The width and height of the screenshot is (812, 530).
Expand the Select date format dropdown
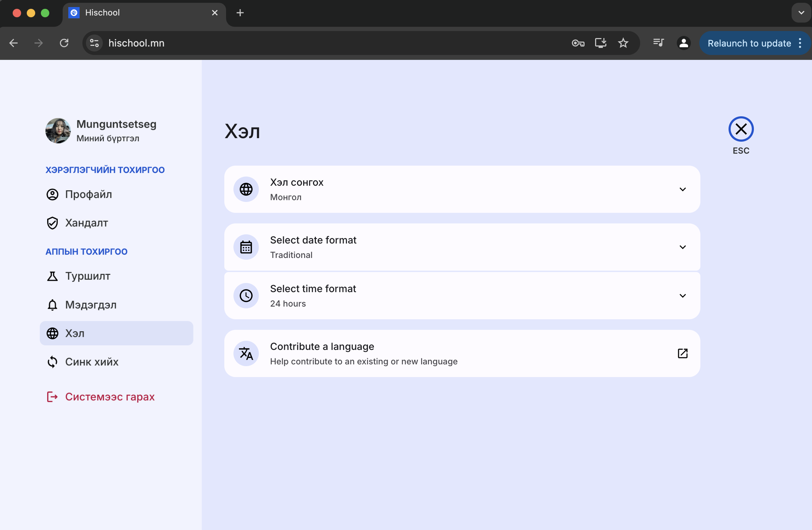[x=682, y=247]
